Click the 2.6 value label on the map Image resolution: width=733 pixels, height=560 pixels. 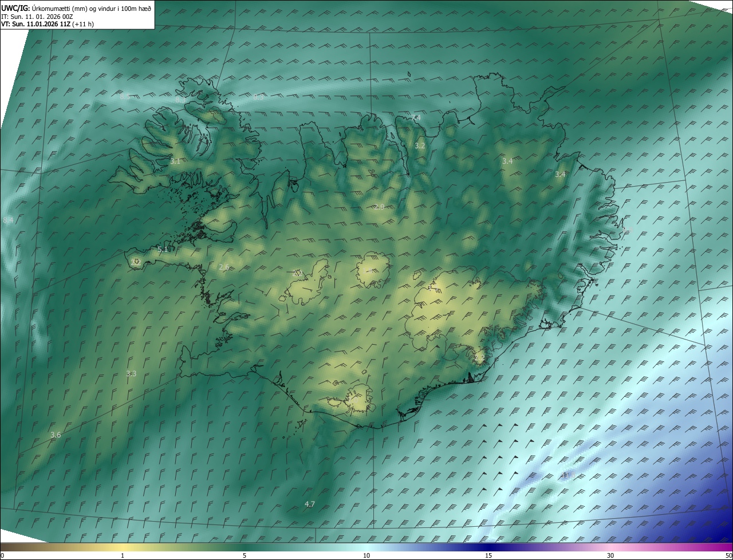pyautogui.click(x=224, y=267)
